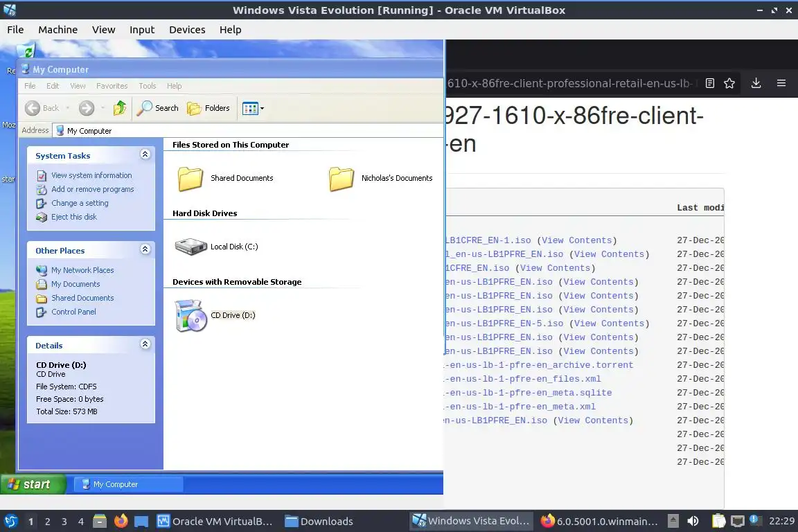The height and width of the screenshot is (532, 798).
Task: Open Forward button history dropdown arrow
Action: 103,108
